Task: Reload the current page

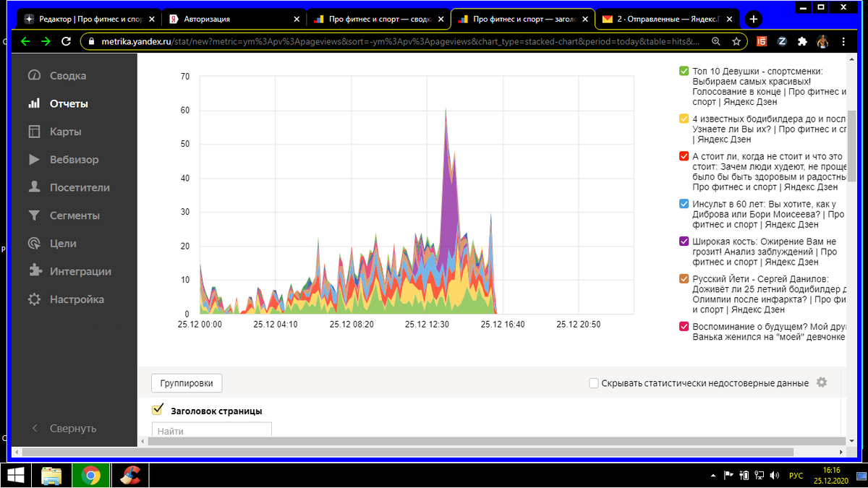Action: (x=67, y=42)
